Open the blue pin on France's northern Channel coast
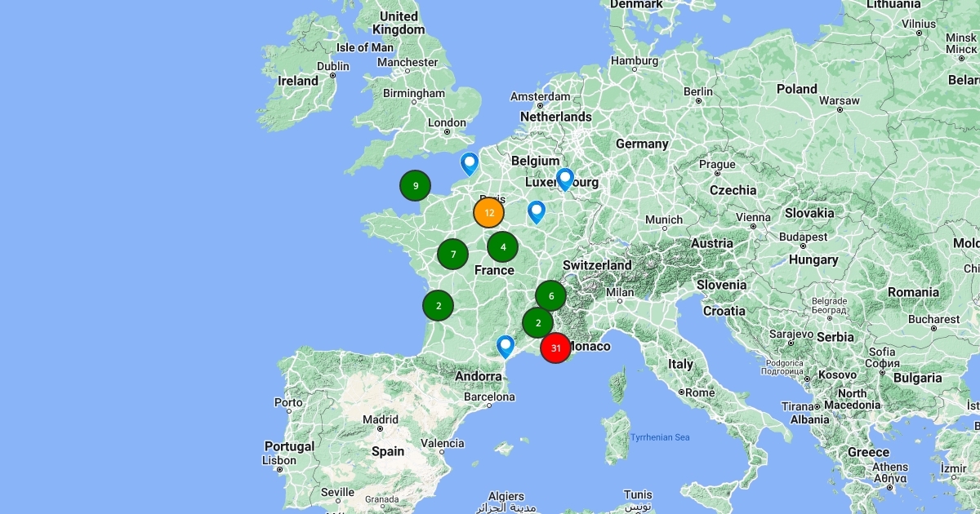Image resolution: width=980 pixels, height=514 pixels. click(469, 162)
